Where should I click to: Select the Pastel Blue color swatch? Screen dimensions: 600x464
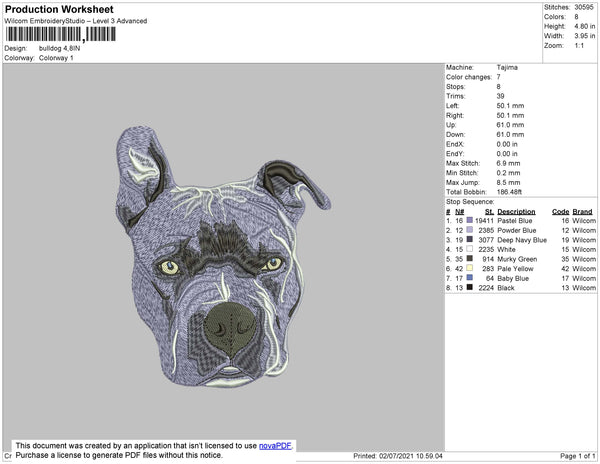tap(470, 220)
